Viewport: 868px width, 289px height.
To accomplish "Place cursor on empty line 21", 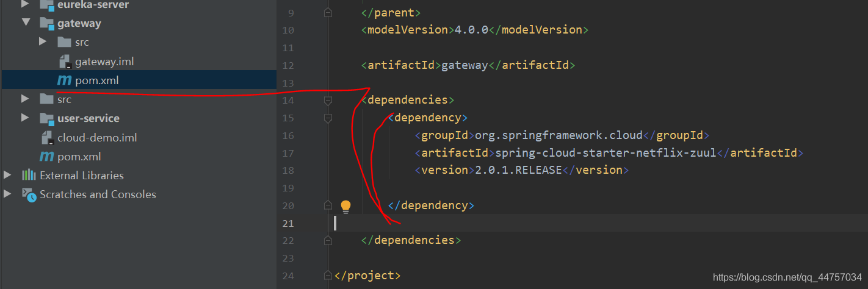I will [x=601, y=223].
